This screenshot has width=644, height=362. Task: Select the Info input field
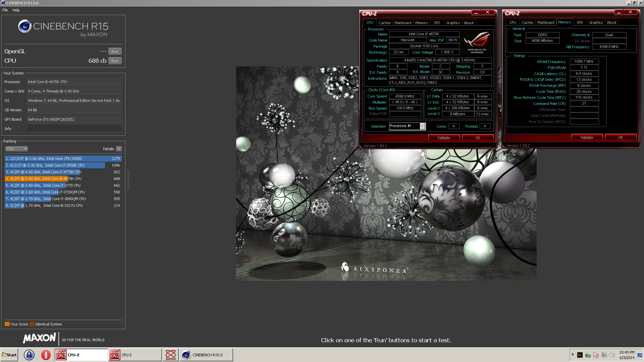pyautogui.click(x=74, y=129)
